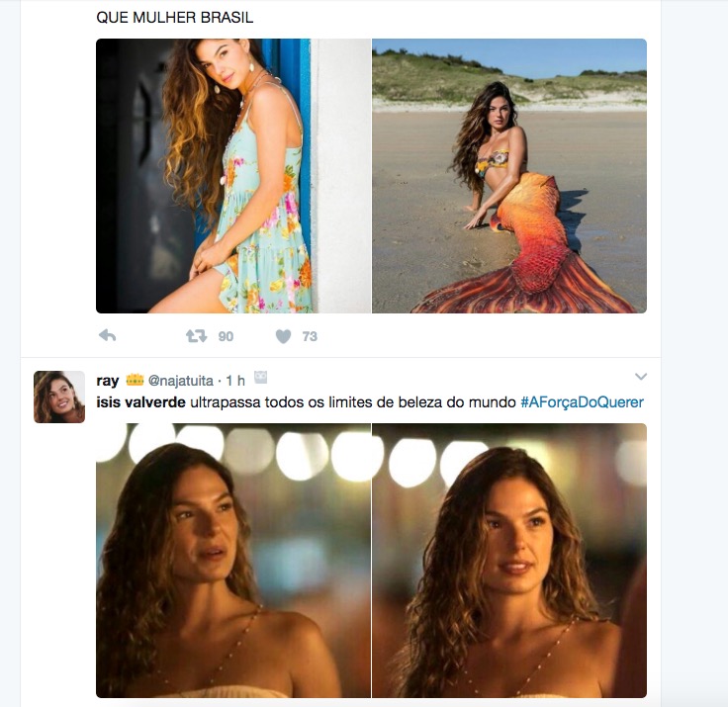
Task: Click the QUE MULHER BRASIL tweet text
Action: [174, 18]
